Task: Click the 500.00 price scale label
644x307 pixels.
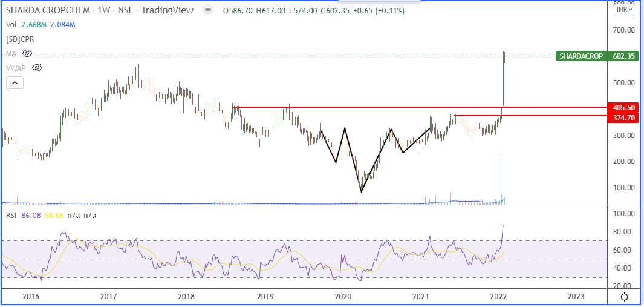Action: pyautogui.click(x=624, y=83)
